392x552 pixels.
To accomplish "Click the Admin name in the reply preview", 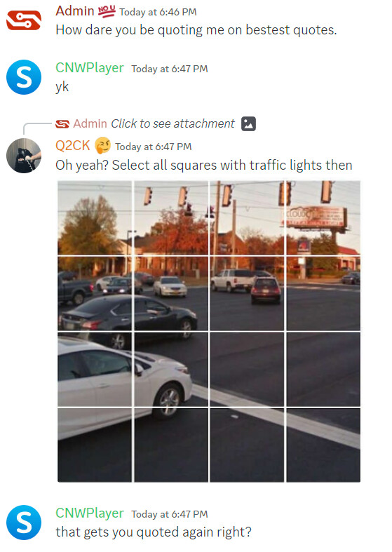I will (x=90, y=123).
